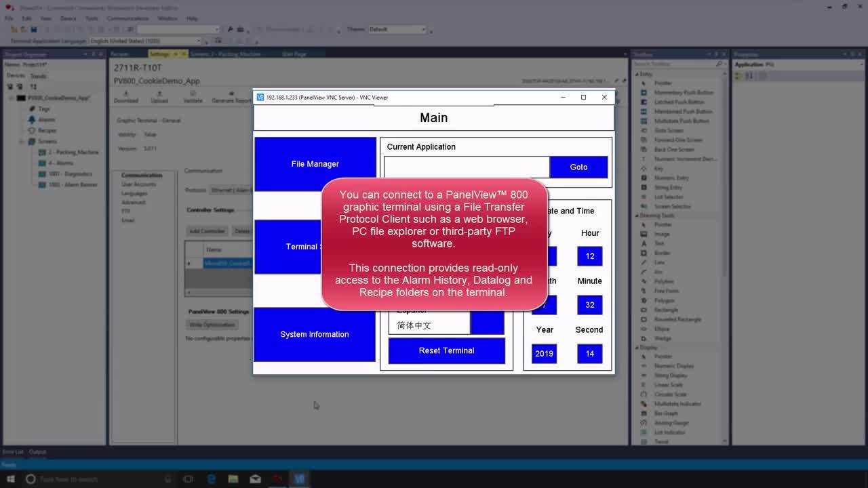Viewport: 868px width, 488px height.
Task: Click the Validate icon in Settings toolbar
Action: click(x=193, y=97)
